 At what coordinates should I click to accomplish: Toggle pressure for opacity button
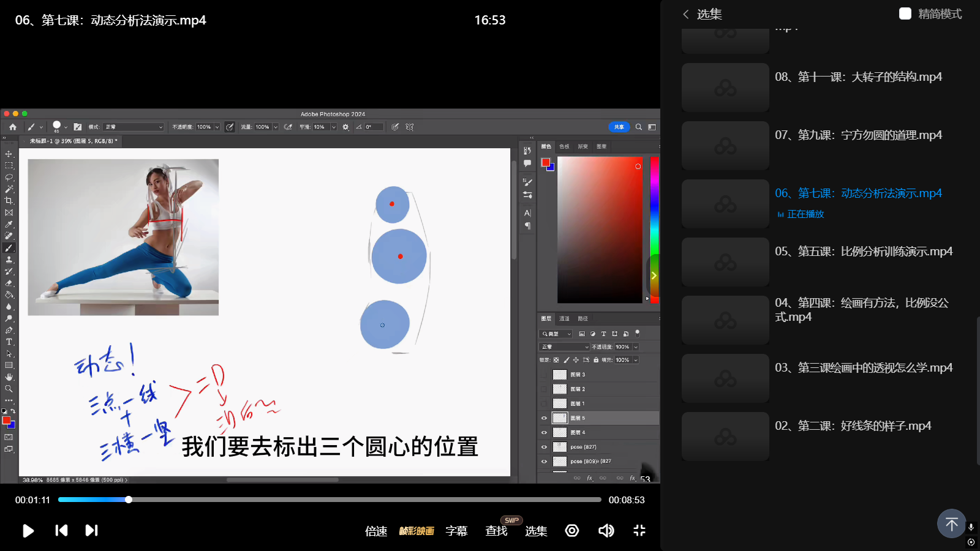click(230, 127)
